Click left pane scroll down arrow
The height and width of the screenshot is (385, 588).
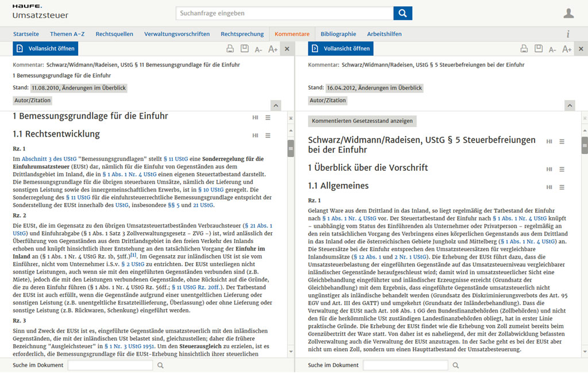(x=291, y=352)
